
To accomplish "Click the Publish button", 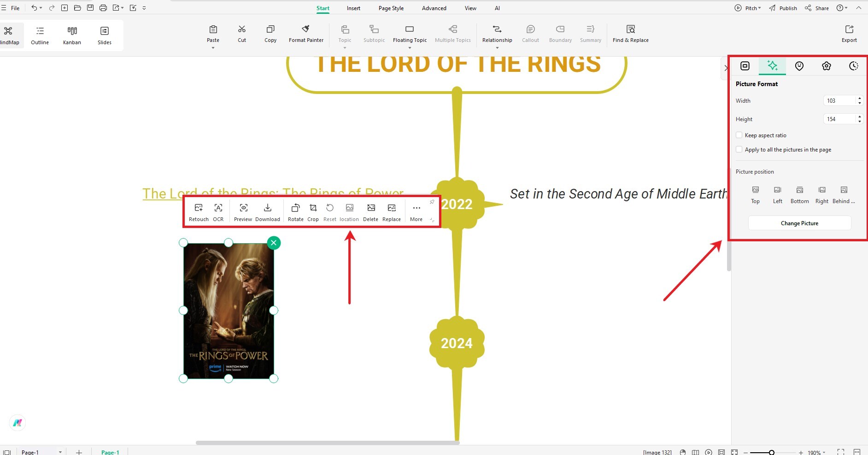I will coord(783,8).
